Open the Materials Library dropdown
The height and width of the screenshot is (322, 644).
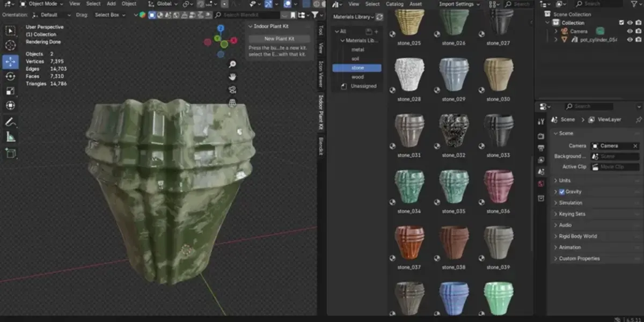(x=353, y=17)
